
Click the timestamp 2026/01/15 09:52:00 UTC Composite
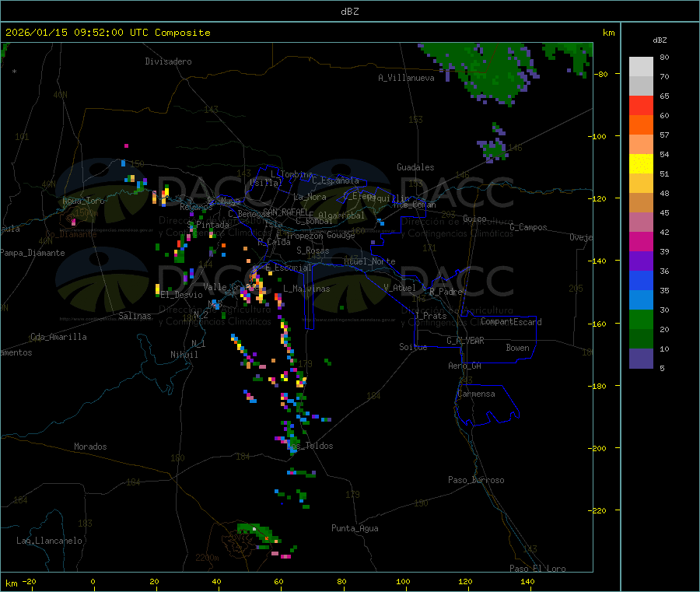(107, 33)
